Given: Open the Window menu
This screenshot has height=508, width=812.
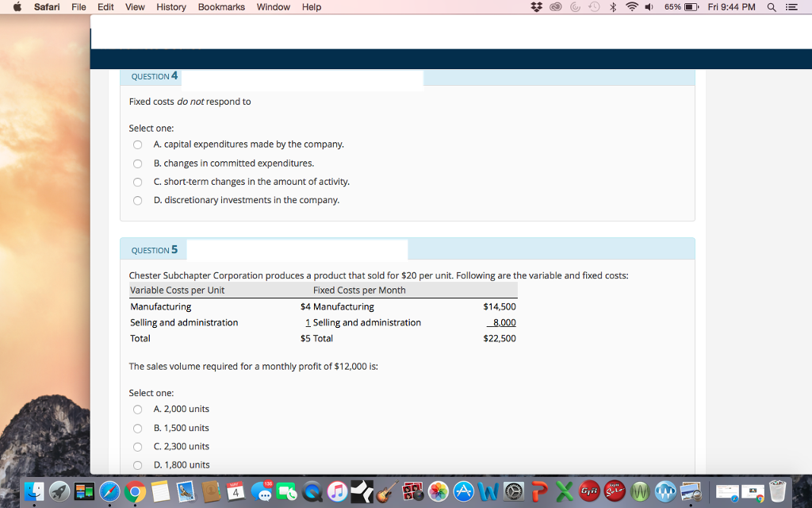Looking at the screenshot, I should 273,6.
